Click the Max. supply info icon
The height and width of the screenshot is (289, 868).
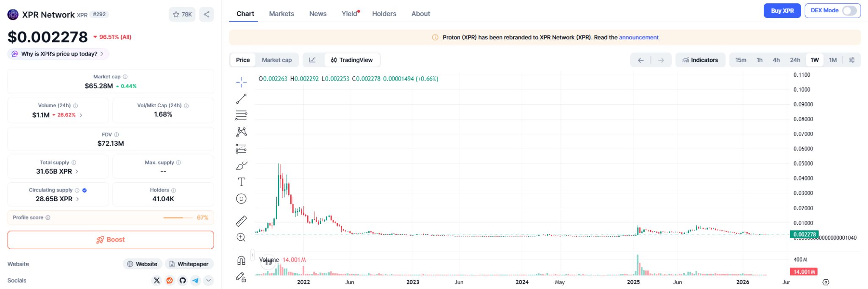tap(178, 162)
